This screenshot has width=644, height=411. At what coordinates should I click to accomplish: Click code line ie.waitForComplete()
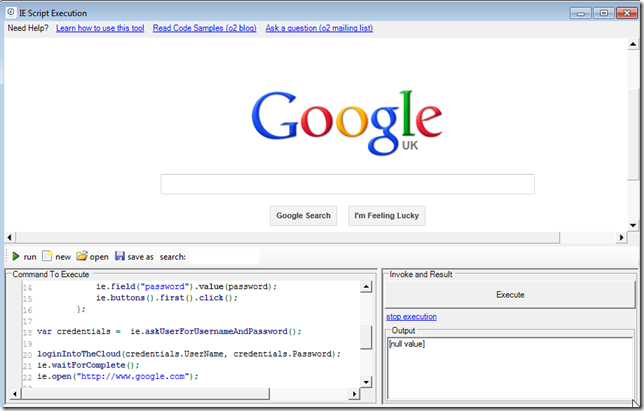[88, 365]
